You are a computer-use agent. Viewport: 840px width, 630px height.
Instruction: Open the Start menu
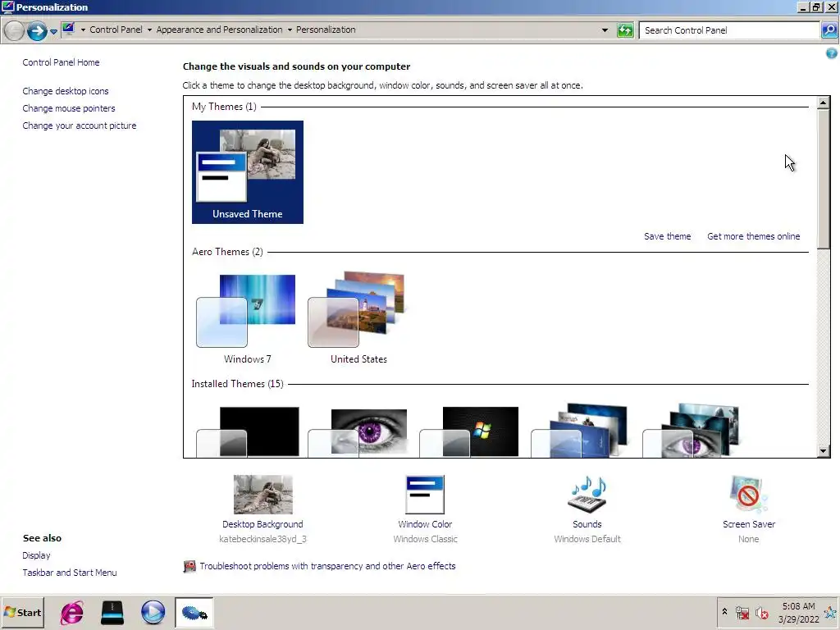point(22,612)
